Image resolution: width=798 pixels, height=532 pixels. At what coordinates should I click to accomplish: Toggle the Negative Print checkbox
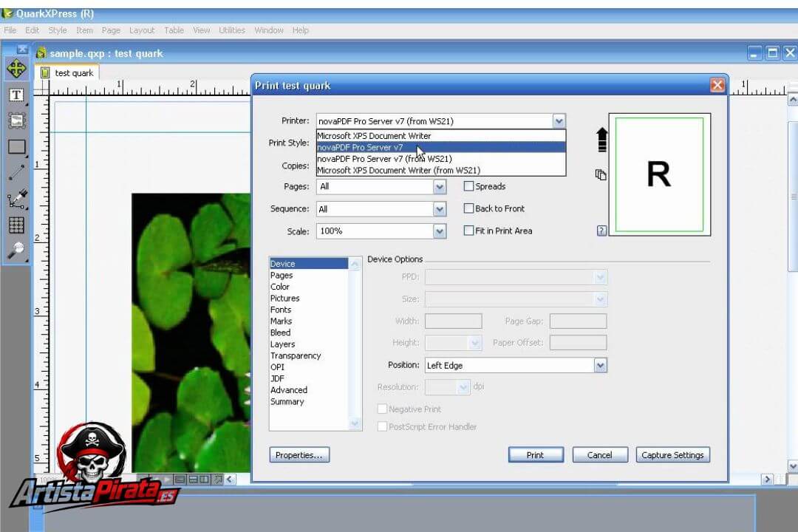(382, 409)
